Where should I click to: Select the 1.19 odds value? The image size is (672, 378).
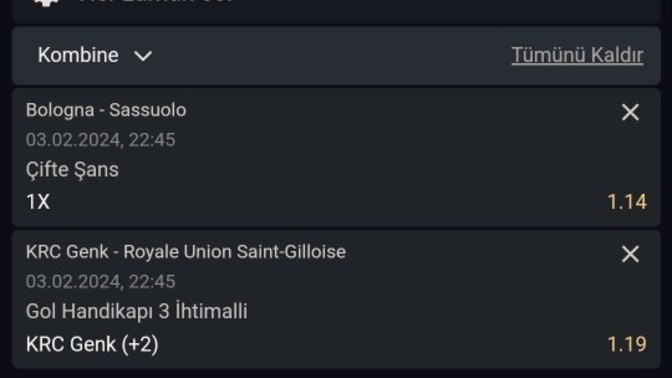point(627,344)
